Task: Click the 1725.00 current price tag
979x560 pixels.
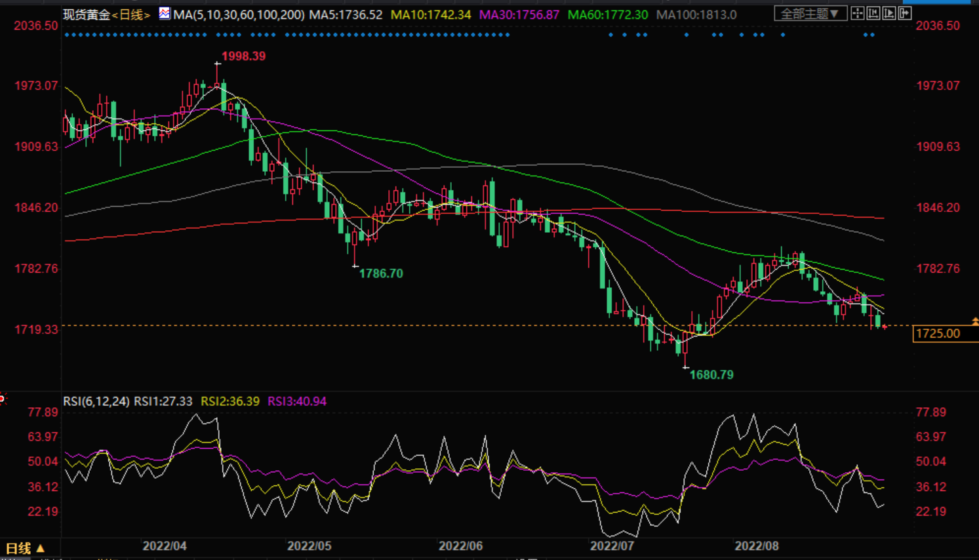Action: click(x=938, y=334)
